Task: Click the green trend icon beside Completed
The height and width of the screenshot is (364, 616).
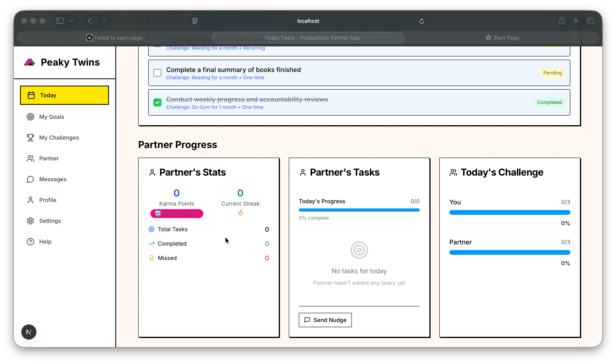Action: pyautogui.click(x=152, y=244)
